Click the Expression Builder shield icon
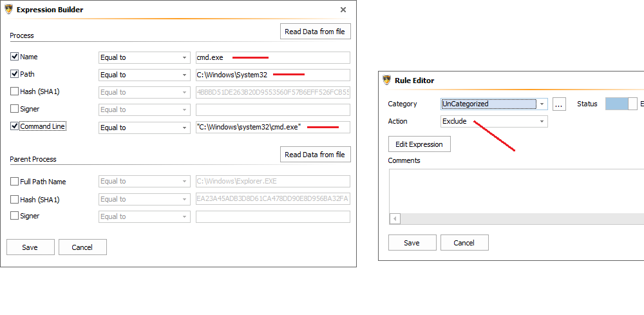 point(9,10)
